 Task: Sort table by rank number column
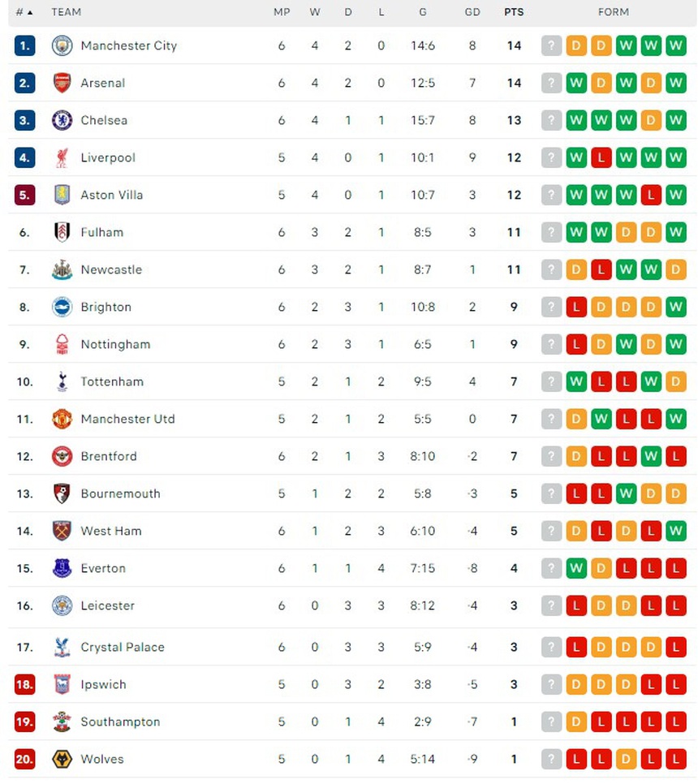coord(24,12)
